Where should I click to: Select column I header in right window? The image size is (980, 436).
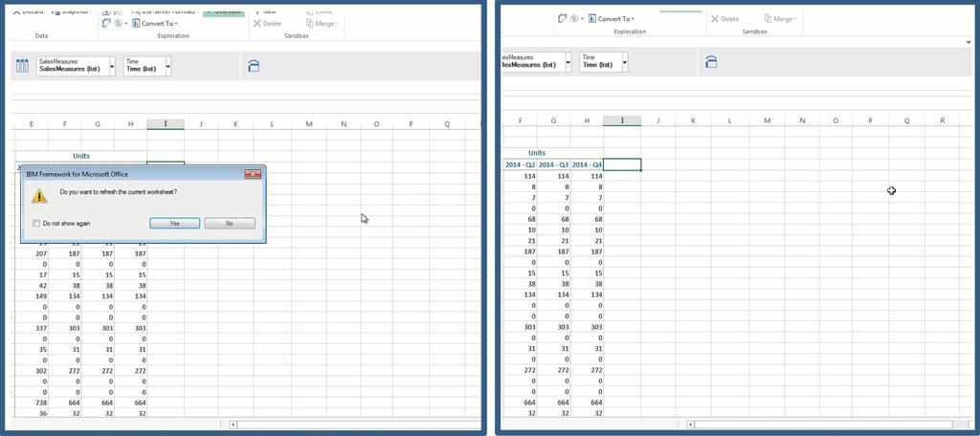(x=622, y=120)
